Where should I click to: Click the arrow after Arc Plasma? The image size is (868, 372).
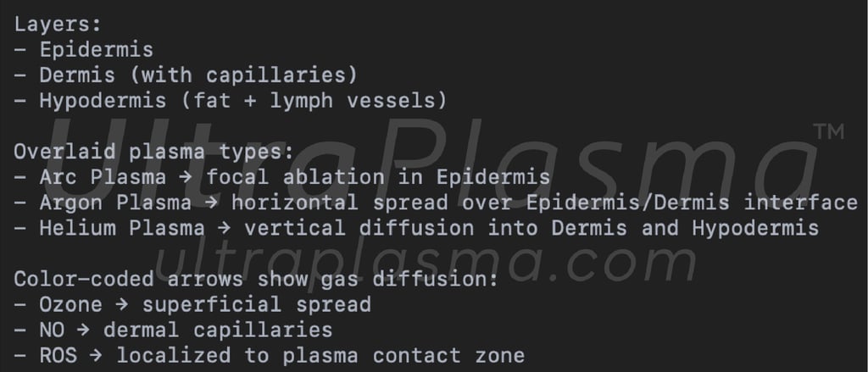186,178
